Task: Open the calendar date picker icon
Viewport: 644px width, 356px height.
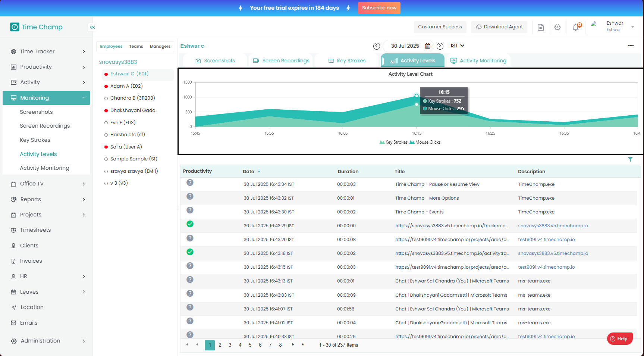Action: click(x=428, y=46)
